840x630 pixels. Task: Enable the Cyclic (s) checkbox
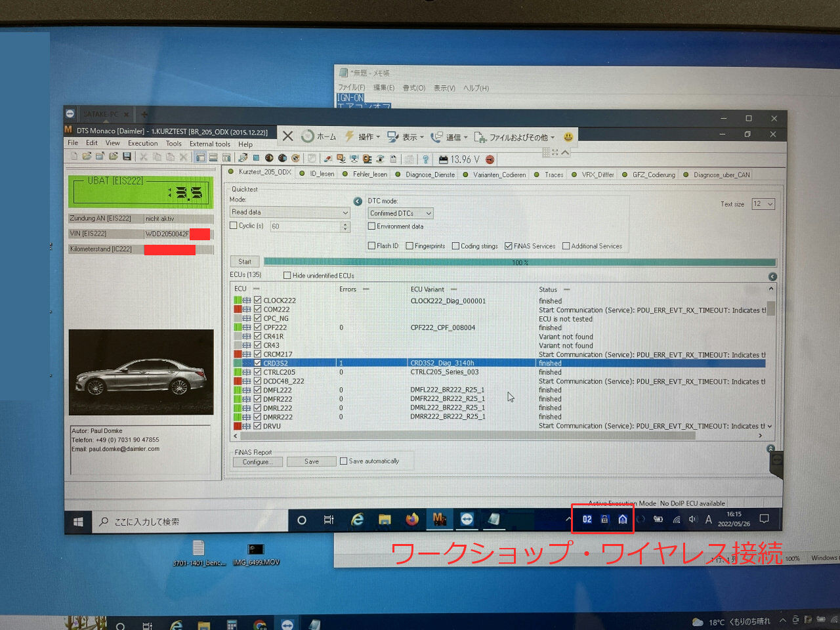(x=234, y=226)
